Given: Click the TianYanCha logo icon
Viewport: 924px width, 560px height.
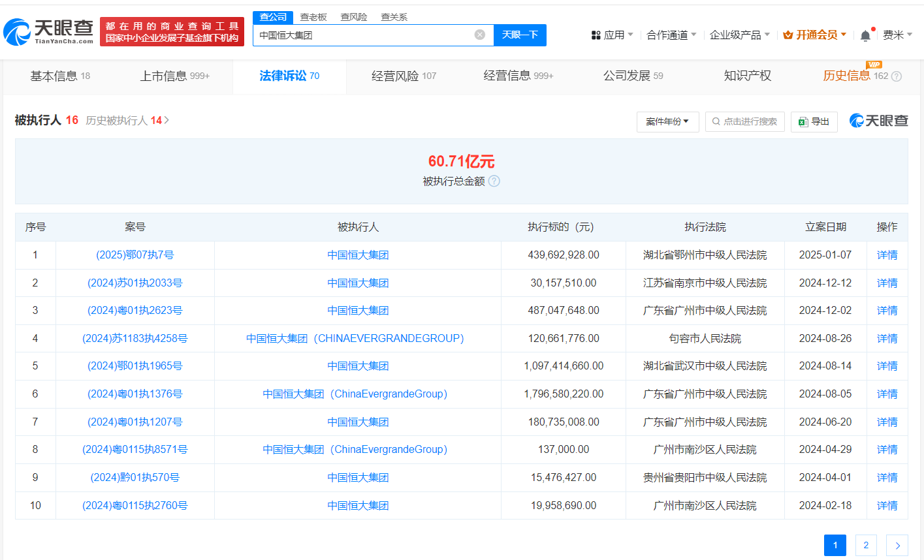Looking at the screenshot, I should [x=18, y=31].
